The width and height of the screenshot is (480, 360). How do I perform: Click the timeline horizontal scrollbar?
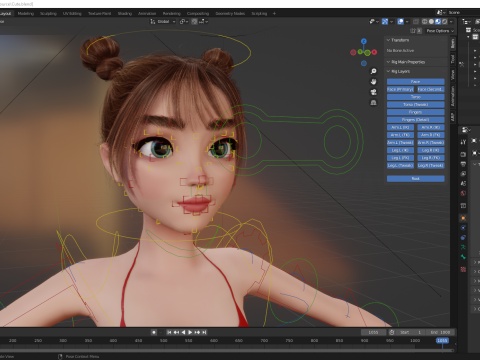(x=227, y=351)
